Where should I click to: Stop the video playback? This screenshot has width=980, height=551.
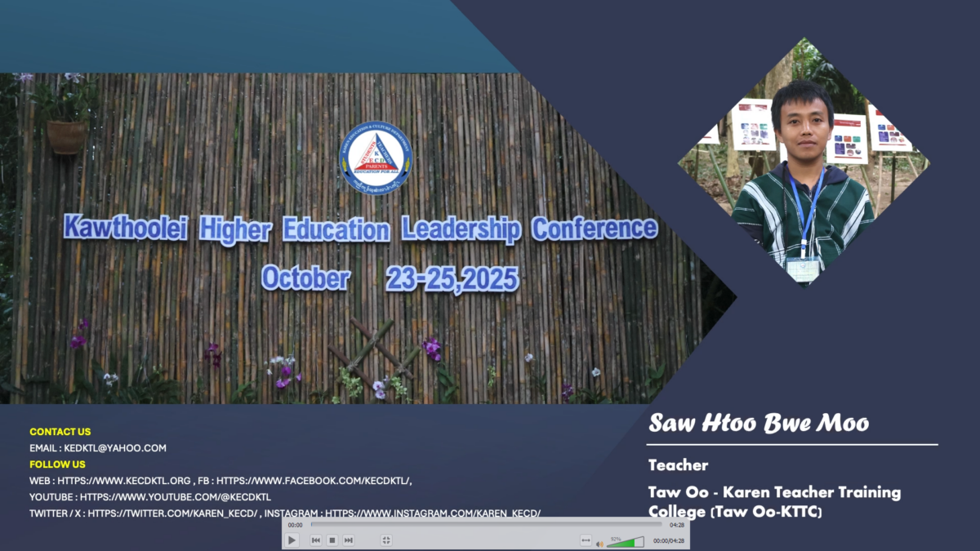[332, 540]
